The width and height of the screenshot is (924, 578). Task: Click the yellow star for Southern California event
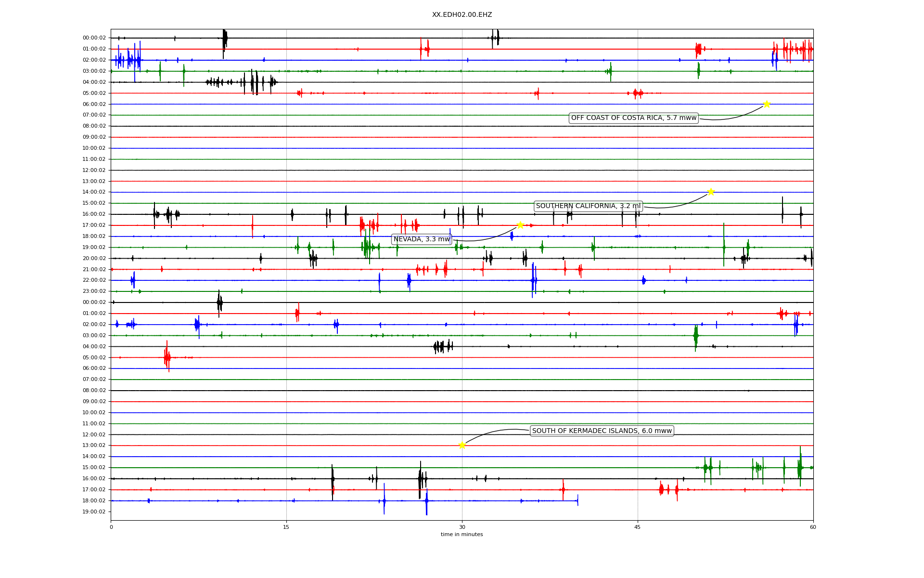click(711, 192)
